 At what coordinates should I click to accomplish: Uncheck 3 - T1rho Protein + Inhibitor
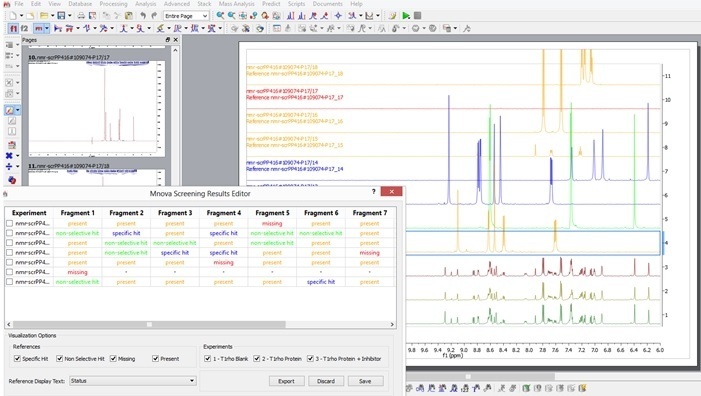(x=310, y=358)
